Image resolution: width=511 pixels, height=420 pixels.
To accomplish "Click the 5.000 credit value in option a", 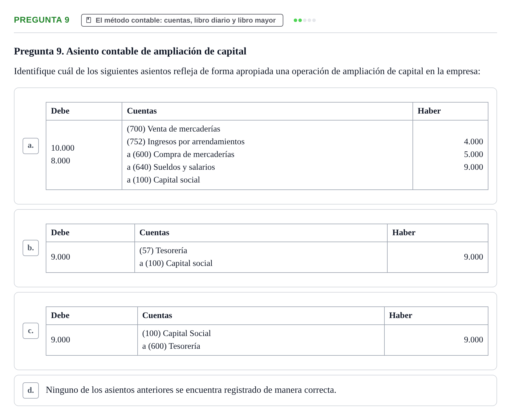I will pos(473,154).
